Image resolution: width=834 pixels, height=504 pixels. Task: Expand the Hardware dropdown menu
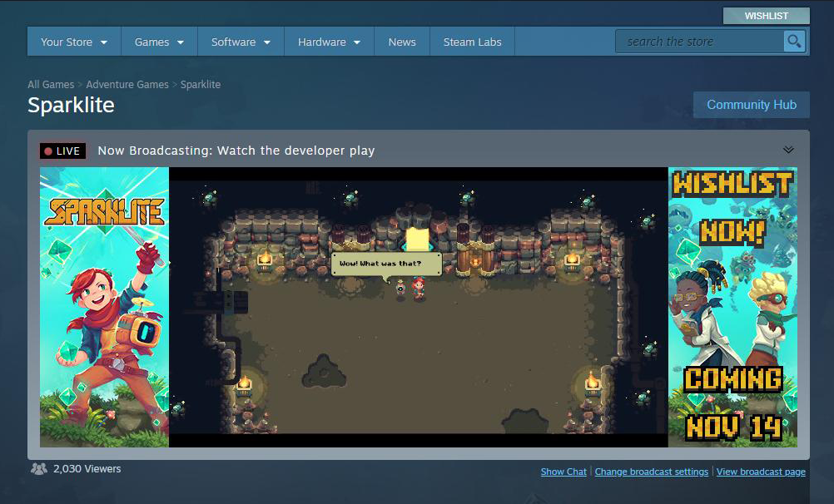click(330, 42)
